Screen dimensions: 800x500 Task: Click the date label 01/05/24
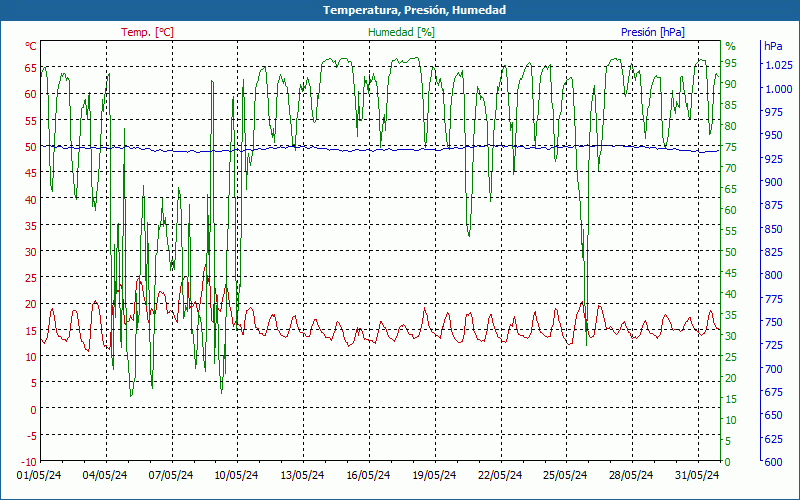(39, 476)
